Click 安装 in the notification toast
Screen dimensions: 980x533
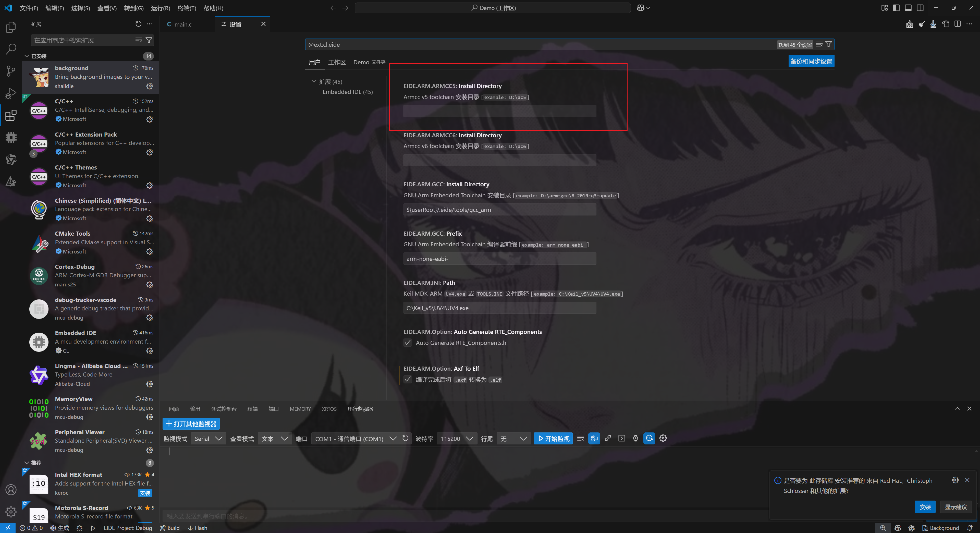click(x=925, y=507)
